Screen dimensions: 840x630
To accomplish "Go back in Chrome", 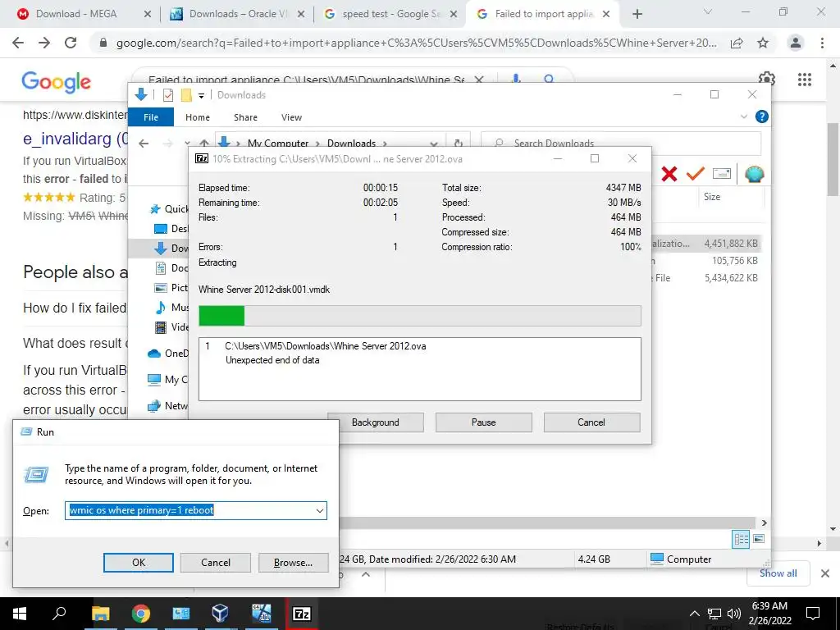I will [x=18, y=43].
